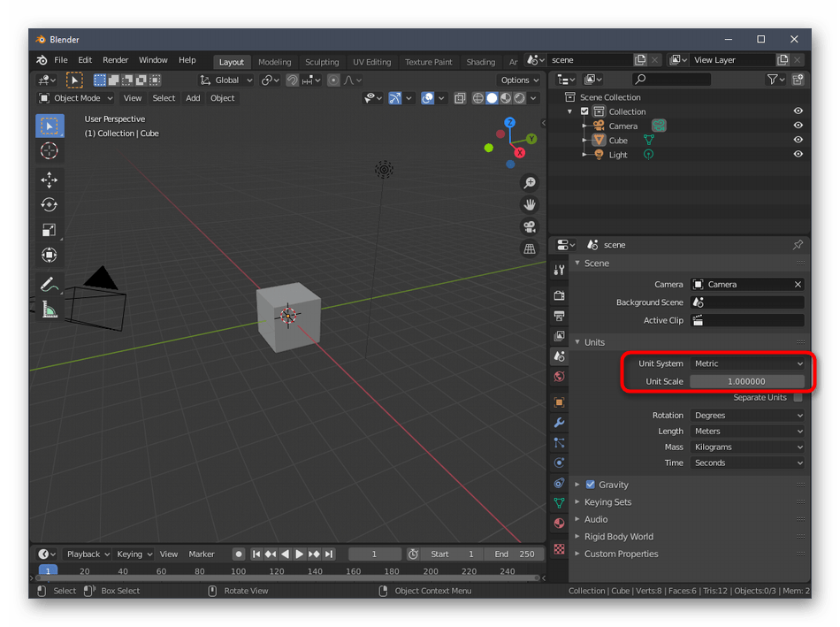The width and height of the screenshot is (840, 627).
Task: Select the Cursor tool in the left toolbar
Action: point(50,150)
